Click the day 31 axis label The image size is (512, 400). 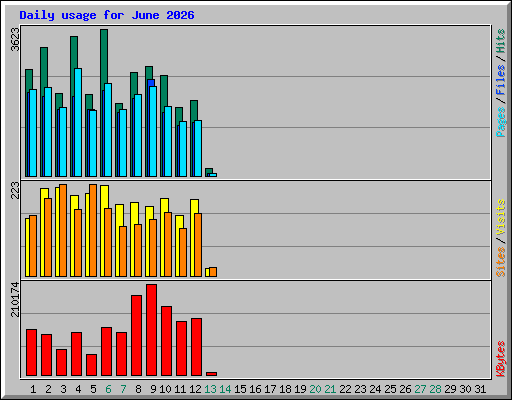[x=480, y=389]
